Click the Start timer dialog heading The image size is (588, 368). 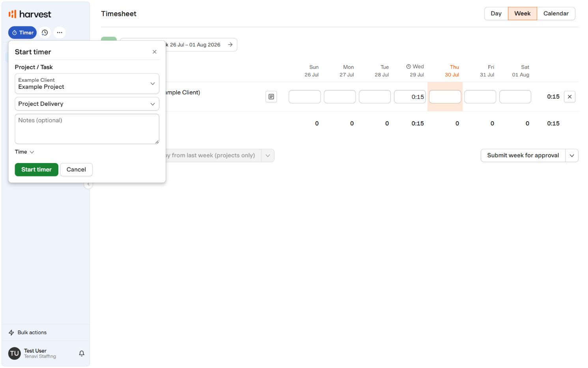pyautogui.click(x=33, y=52)
